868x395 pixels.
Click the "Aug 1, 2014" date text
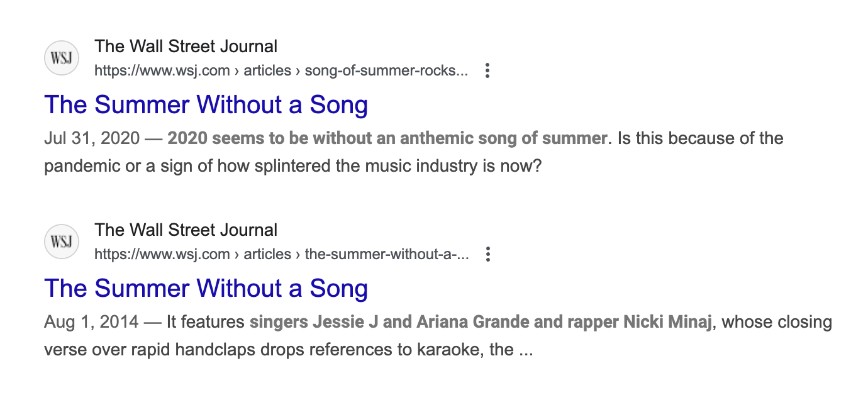click(x=91, y=322)
